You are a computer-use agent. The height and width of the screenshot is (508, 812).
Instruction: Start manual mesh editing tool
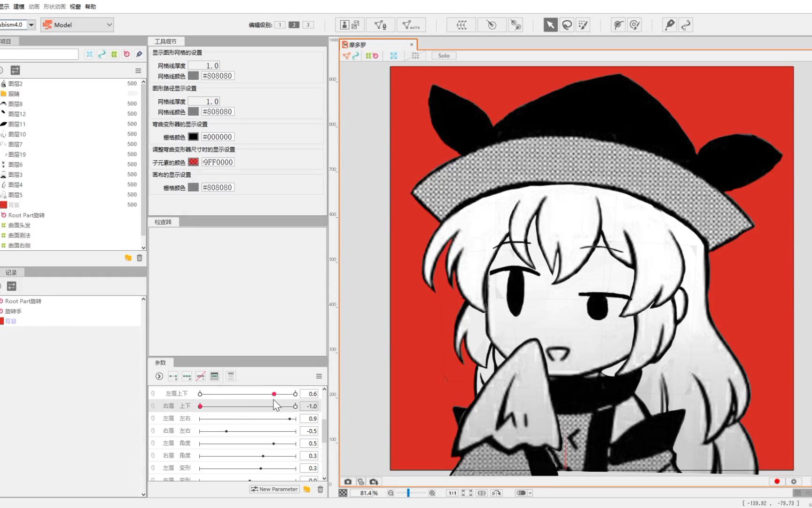pyautogui.click(x=381, y=25)
